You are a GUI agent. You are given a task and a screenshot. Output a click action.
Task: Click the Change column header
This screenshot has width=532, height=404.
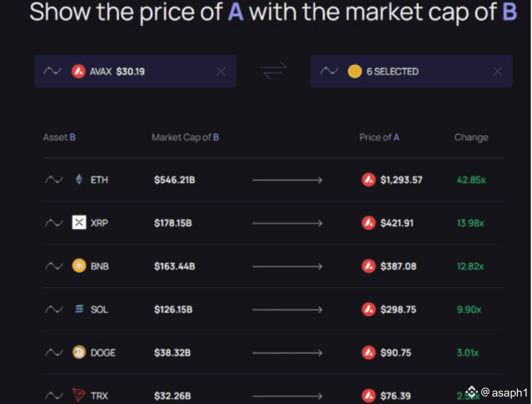point(471,137)
